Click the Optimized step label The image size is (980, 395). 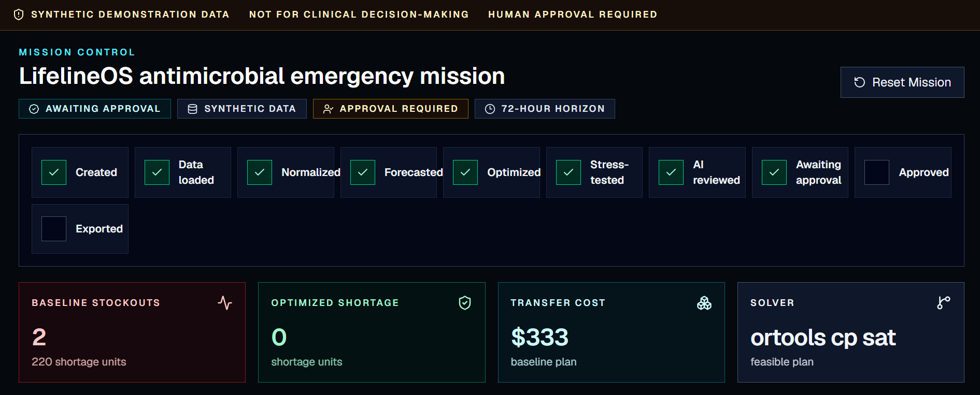coord(514,172)
